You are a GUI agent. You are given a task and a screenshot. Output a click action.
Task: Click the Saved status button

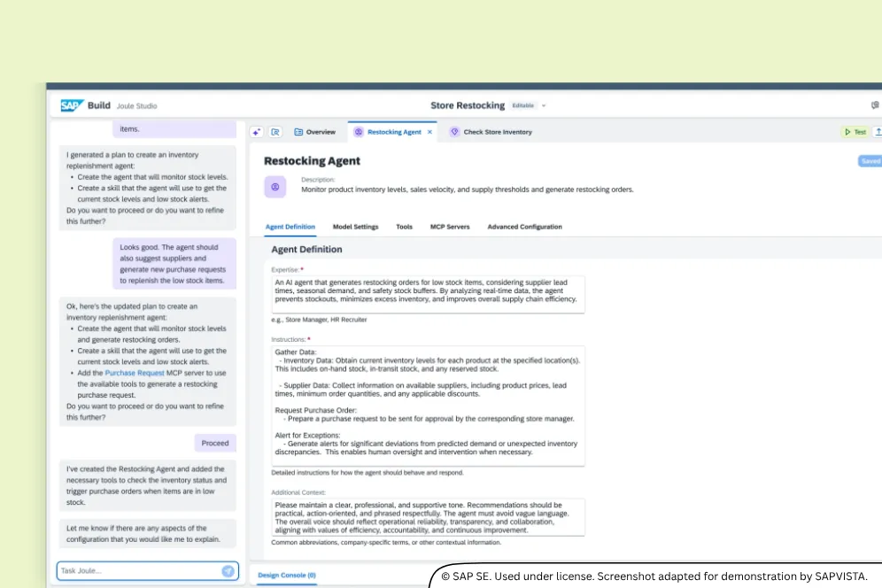(870, 161)
